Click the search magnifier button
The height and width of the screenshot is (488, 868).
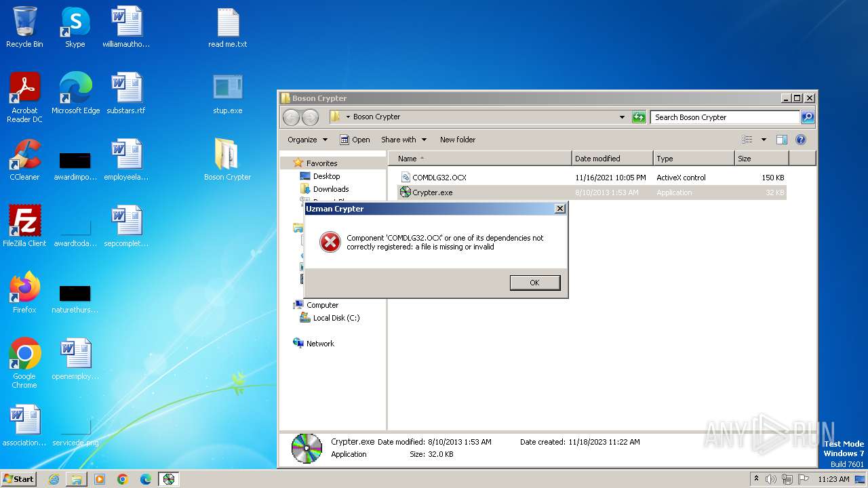(x=808, y=117)
